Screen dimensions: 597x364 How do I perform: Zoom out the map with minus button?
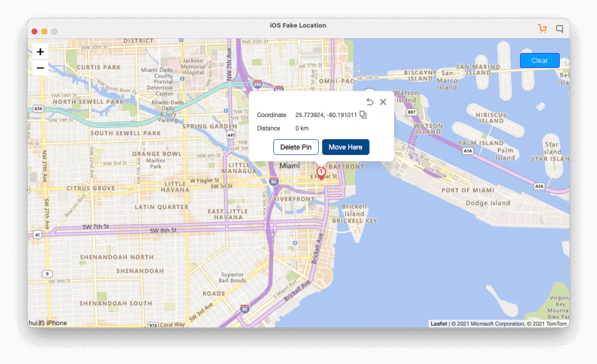(40, 68)
